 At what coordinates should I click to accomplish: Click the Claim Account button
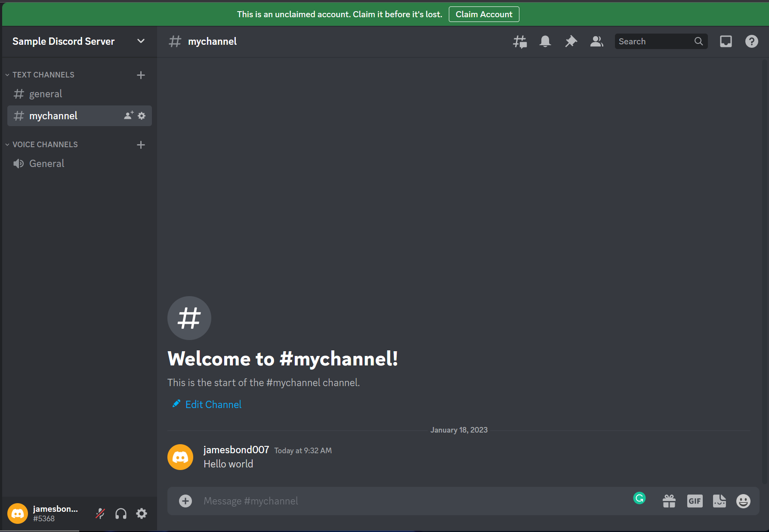[x=484, y=14]
